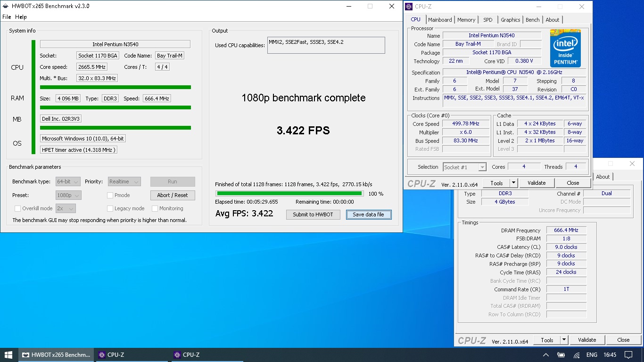Screen dimensions: 644x362
Task: Click the HWBOT x265 title bar icon
Action: (x=7, y=6)
